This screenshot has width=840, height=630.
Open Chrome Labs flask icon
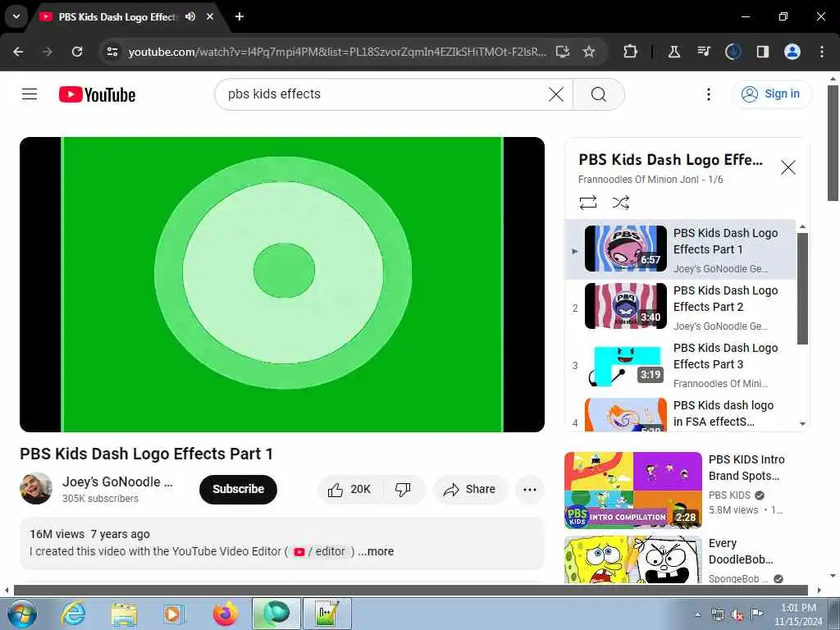(x=674, y=52)
